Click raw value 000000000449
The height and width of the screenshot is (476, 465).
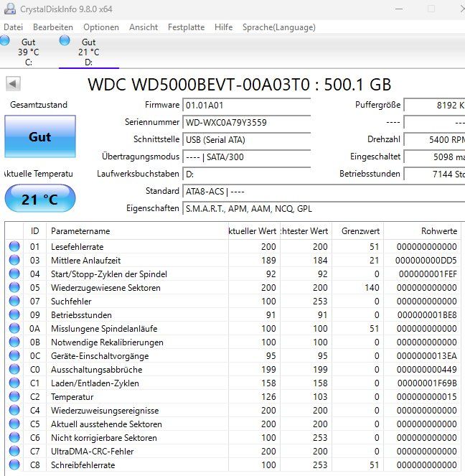tap(427, 370)
